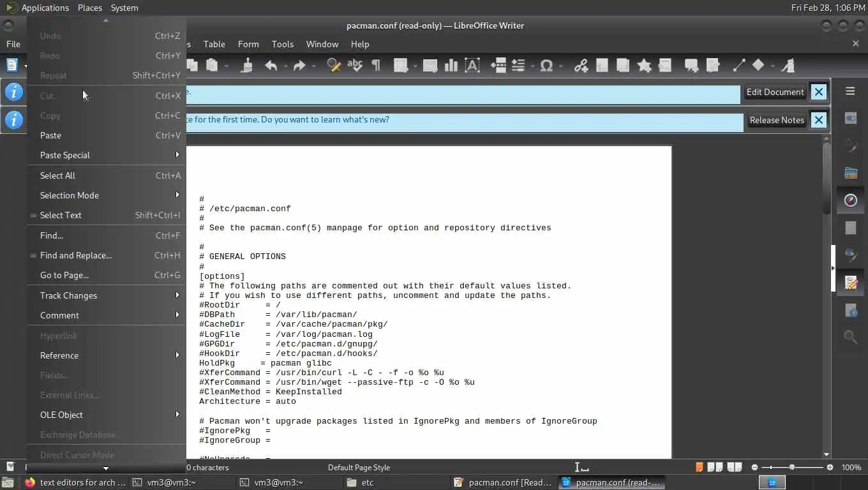The width and height of the screenshot is (868, 490).
Task: Open Find and Replace from the toolbar icon
Action: 333,65
